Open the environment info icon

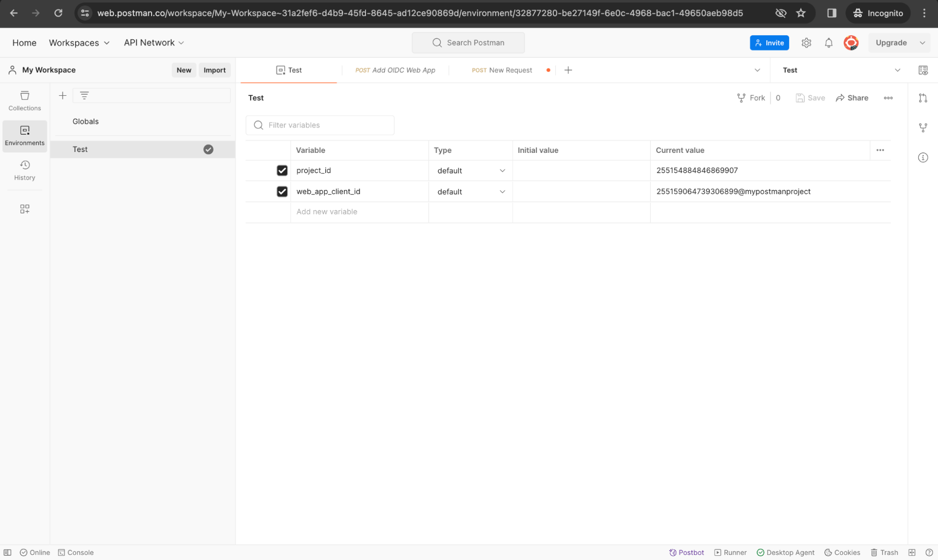(923, 158)
